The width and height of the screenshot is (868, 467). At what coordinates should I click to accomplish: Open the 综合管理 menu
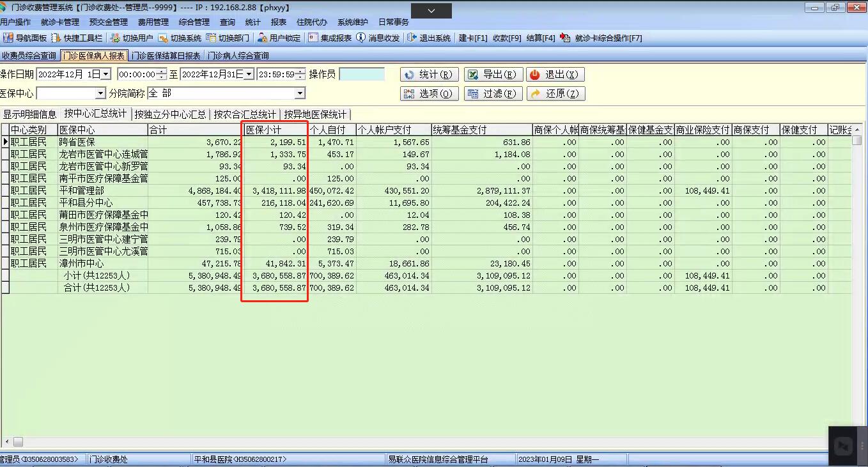point(194,22)
